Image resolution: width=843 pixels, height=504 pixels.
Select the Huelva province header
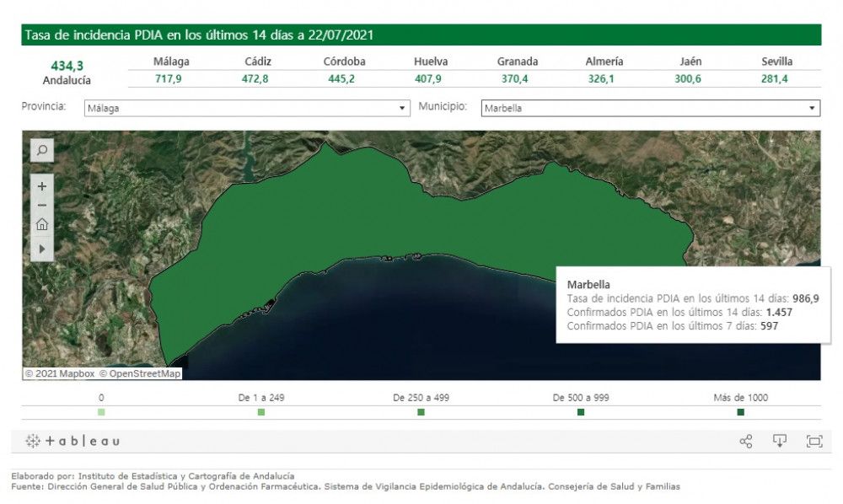tap(431, 62)
